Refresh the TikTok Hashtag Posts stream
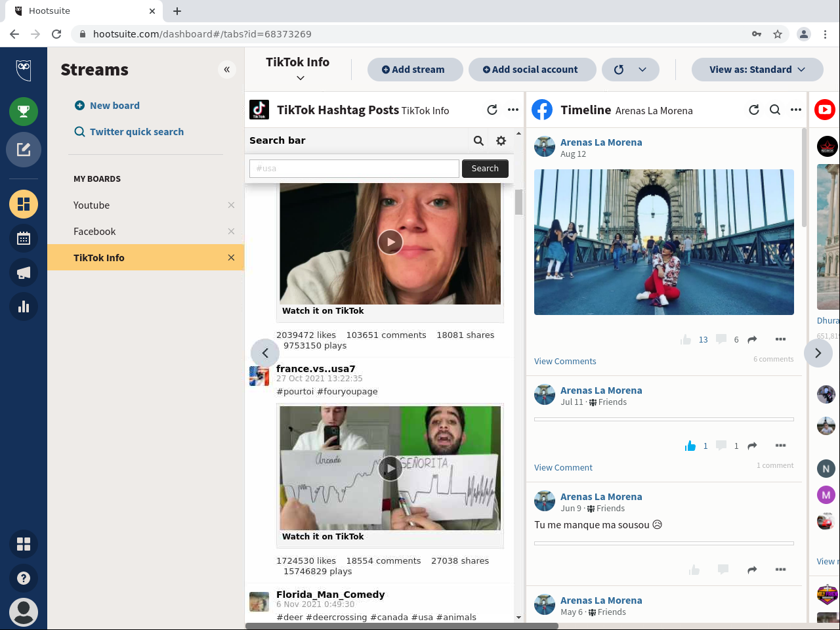Viewport: 840px width, 630px height. coord(492,110)
